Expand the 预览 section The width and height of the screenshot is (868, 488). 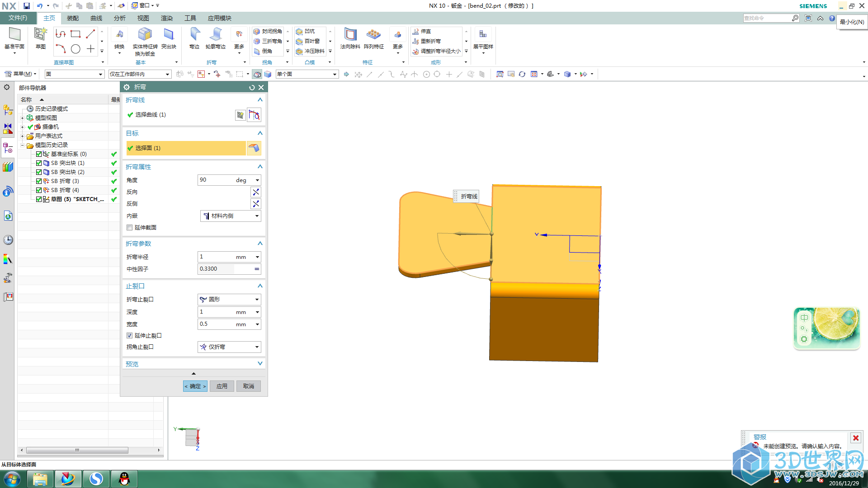point(260,364)
